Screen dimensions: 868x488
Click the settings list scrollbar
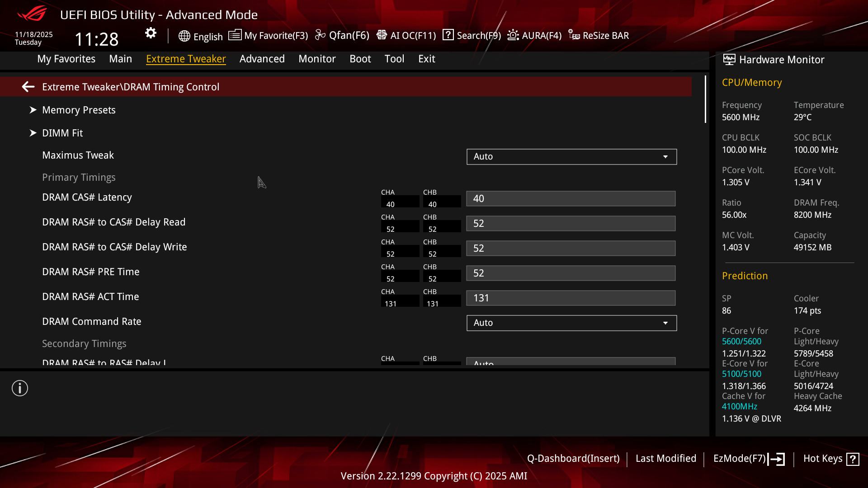coord(705,99)
